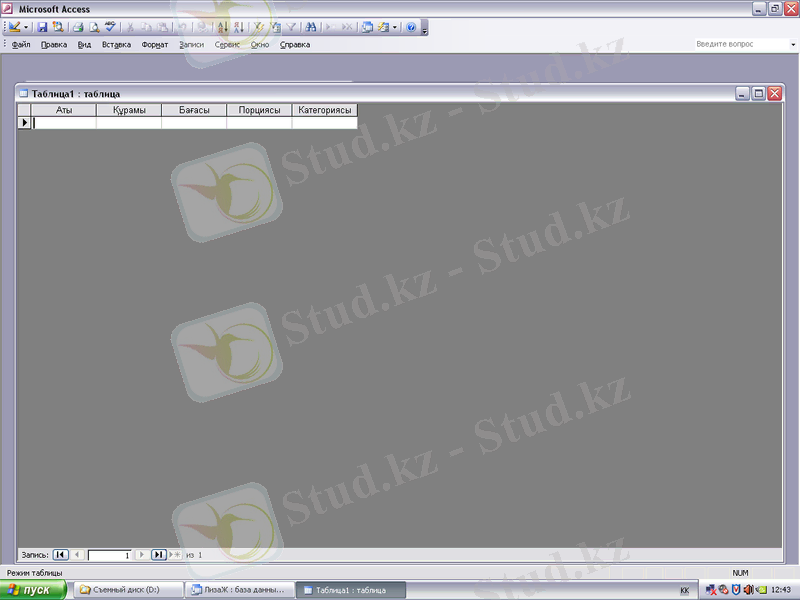Open the Сервис menu
This screenshot has height=600, width=800.
tap(227, 45)
